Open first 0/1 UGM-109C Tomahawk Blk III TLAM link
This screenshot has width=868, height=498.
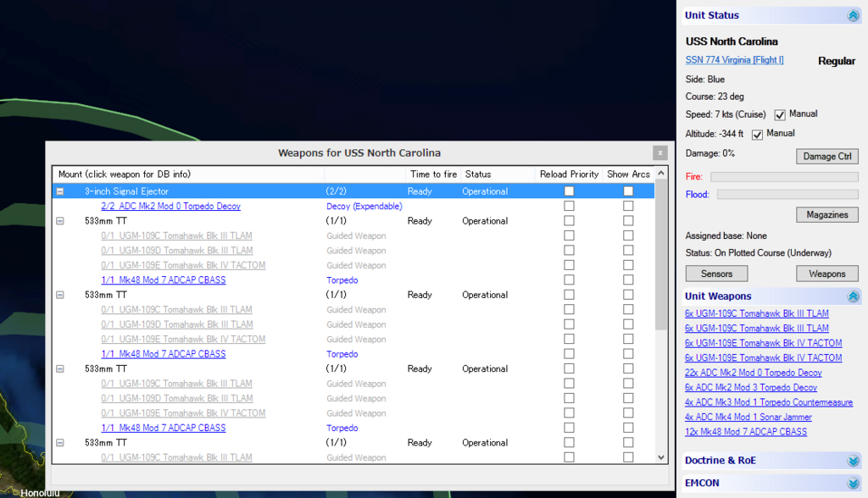point(176,235)
